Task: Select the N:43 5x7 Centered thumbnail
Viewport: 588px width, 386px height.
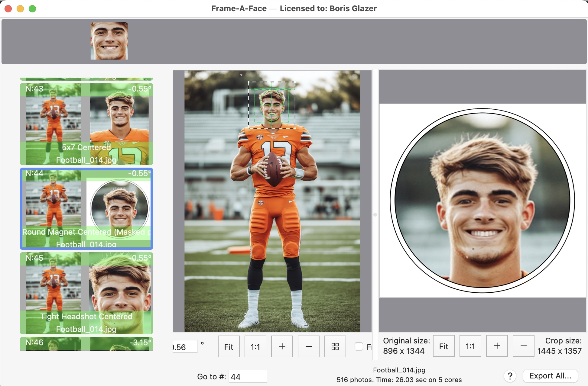Action: tap(86, 124)
